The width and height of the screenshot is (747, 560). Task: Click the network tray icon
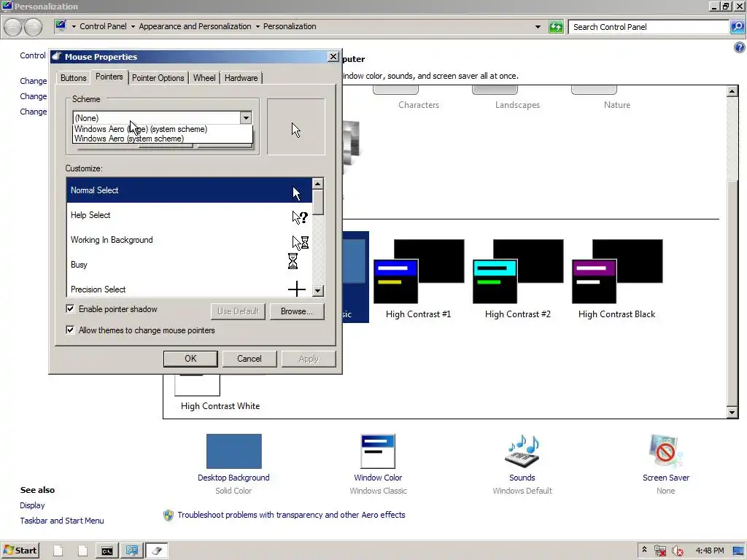pos(659,551)
